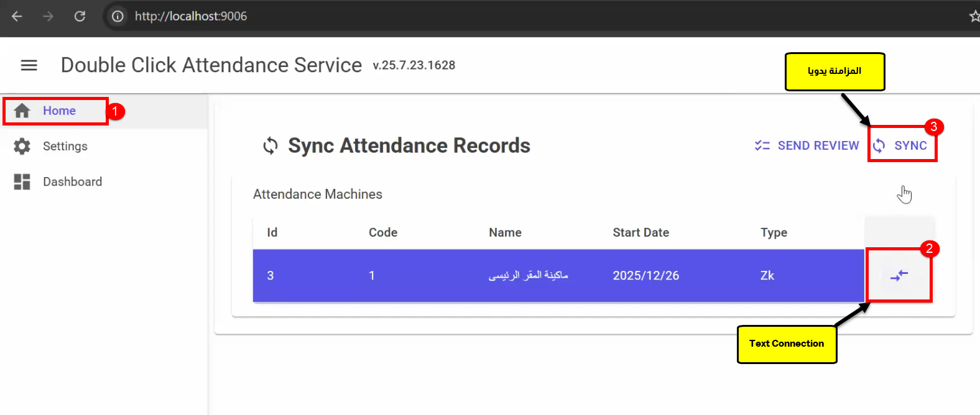Open the hamburger navigation menu
Viewport: 980px width, 415px height.
click(29, 65)
